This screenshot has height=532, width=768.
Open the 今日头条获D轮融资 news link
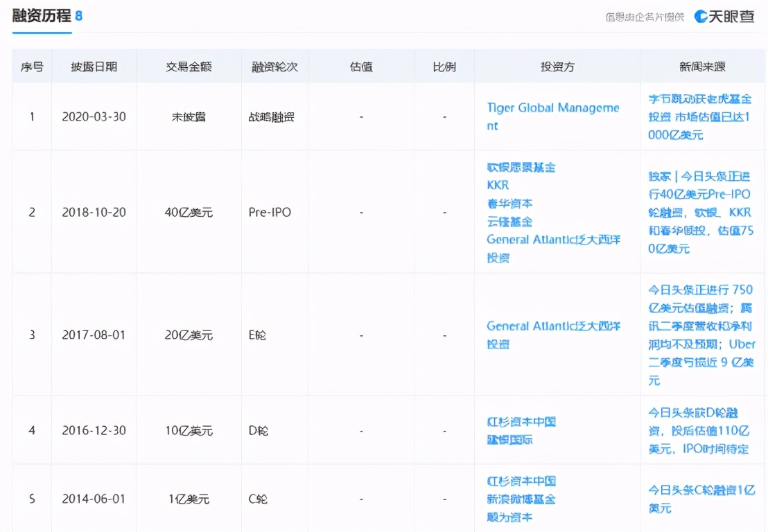pyautogui.click(x=699, y=431)
